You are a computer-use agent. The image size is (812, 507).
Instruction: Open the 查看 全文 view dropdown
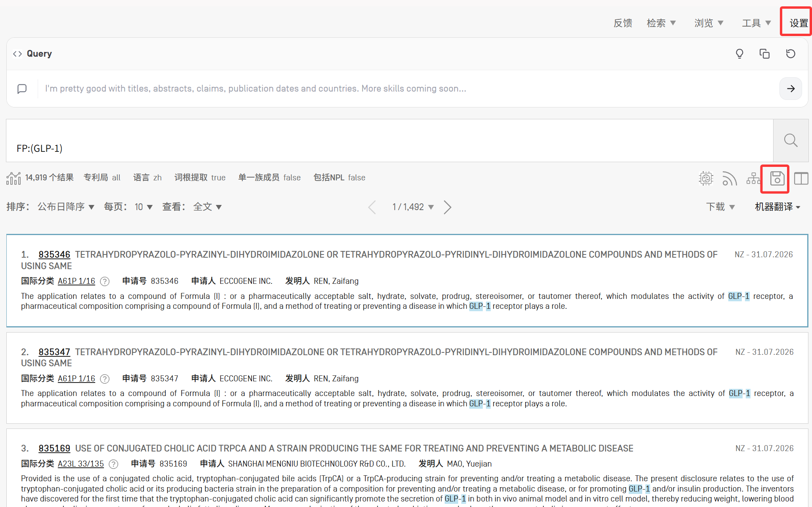tap(207, 207)
